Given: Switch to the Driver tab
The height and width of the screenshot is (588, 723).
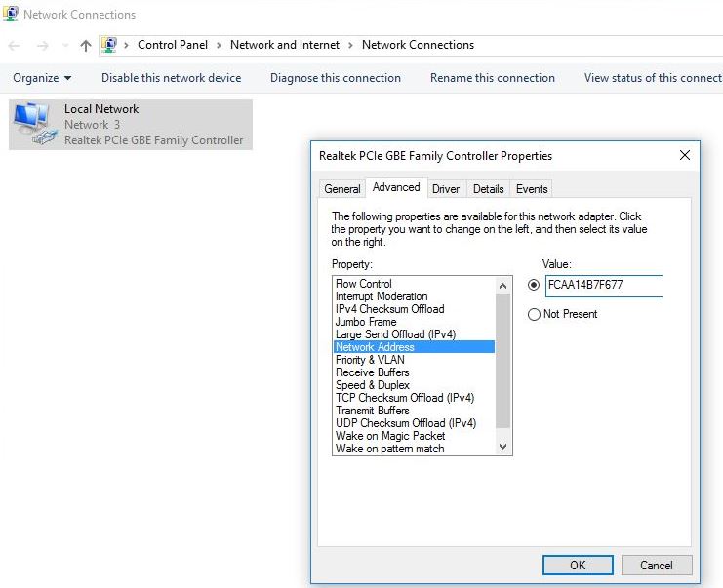Looking at the screenshot, I should 446,189.
